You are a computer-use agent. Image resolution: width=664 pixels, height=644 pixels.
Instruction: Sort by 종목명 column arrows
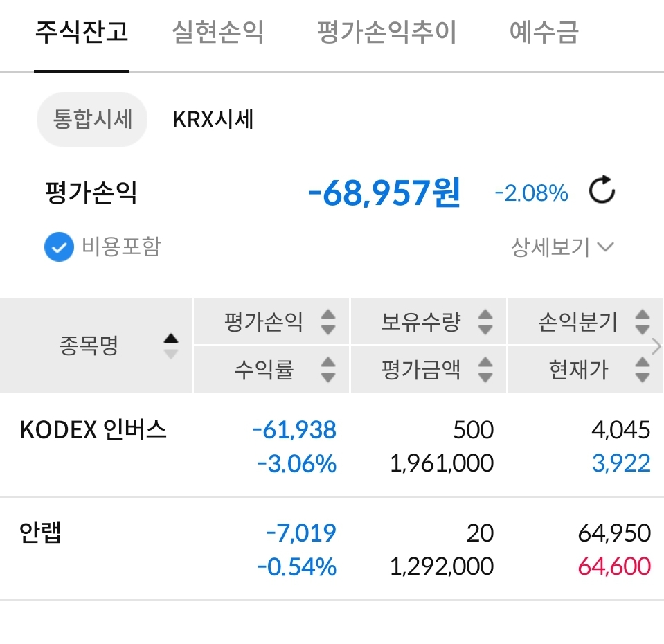tap(170, 346)
